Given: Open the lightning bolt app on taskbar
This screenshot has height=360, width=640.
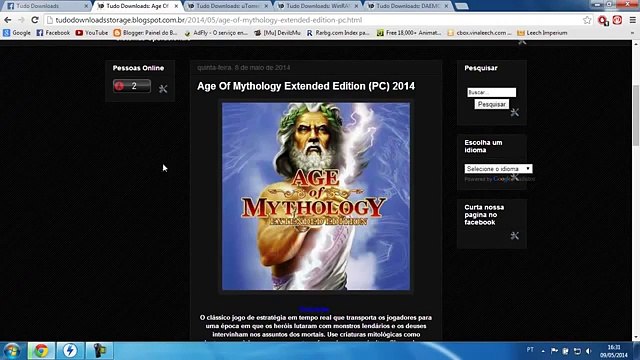Looking at the screenshot, I should [x=70, y=351].
